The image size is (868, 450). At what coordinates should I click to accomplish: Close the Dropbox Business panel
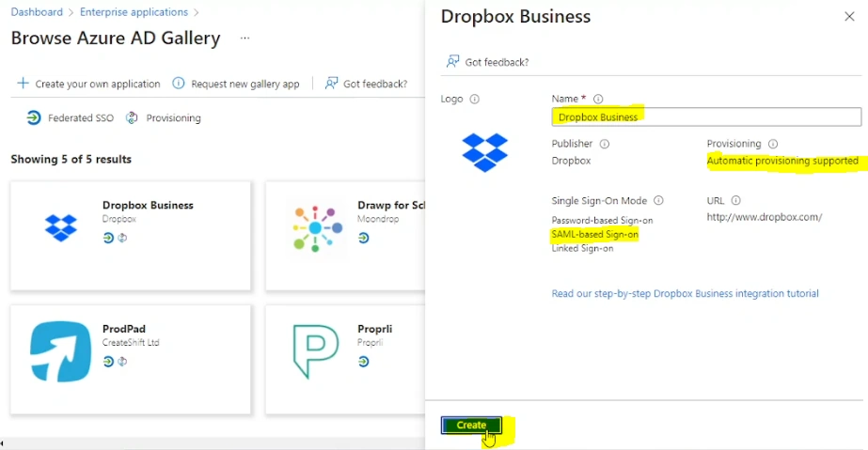click(x=849, y=17)
